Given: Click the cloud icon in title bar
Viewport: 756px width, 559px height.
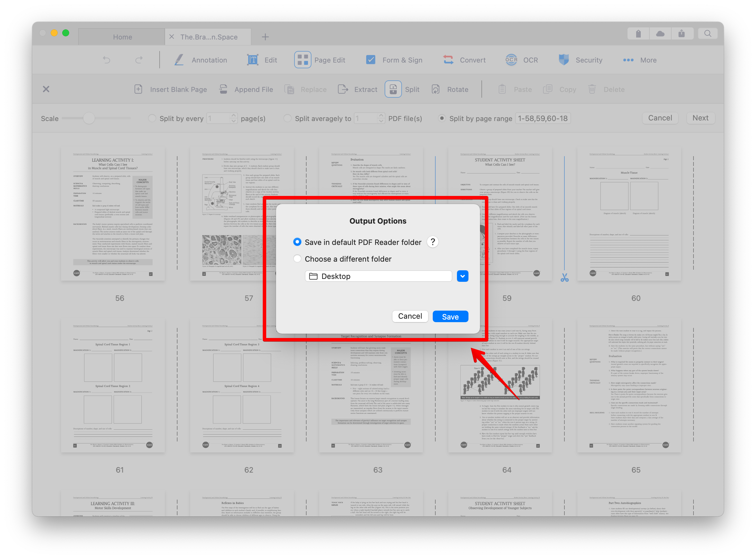Looking at the screenshot, I should pyautogui.click(x=660, y=33).
